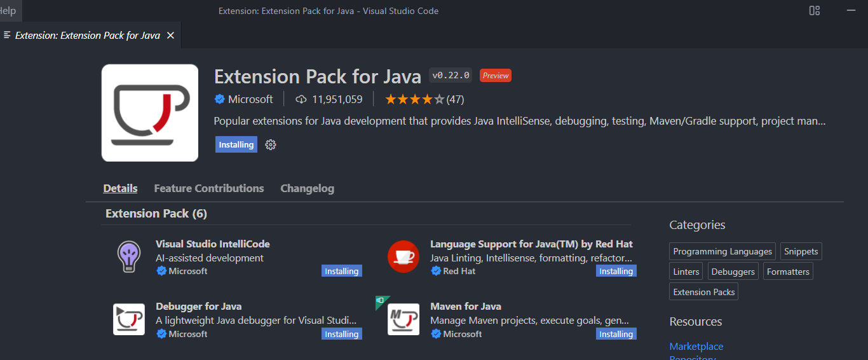The image size is (868, 360).
Task: Click the lightweight Java debugger description text
Action: click(x=257, y=321)
